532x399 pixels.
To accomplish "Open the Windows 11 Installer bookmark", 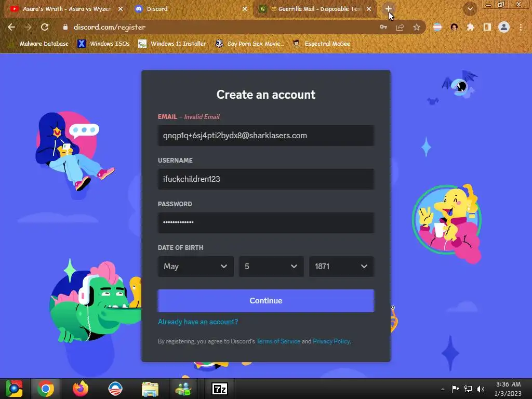I will pos(172,44).
